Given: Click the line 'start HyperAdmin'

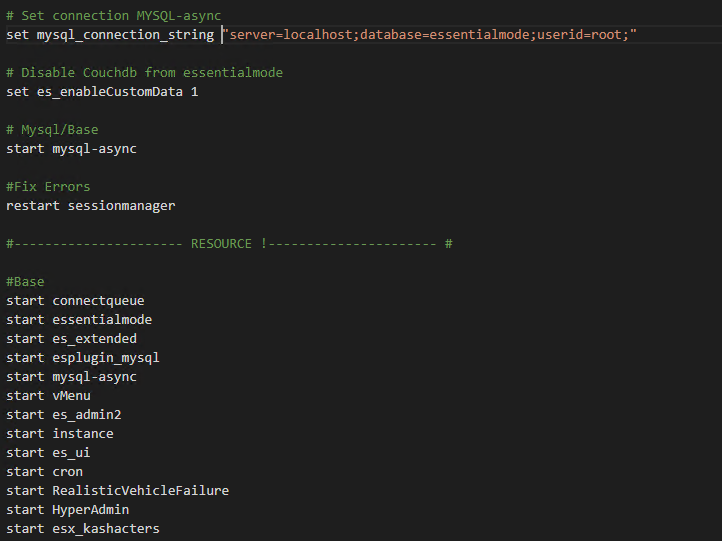Looking at the screenshot, I should click(x=68, y=510).
